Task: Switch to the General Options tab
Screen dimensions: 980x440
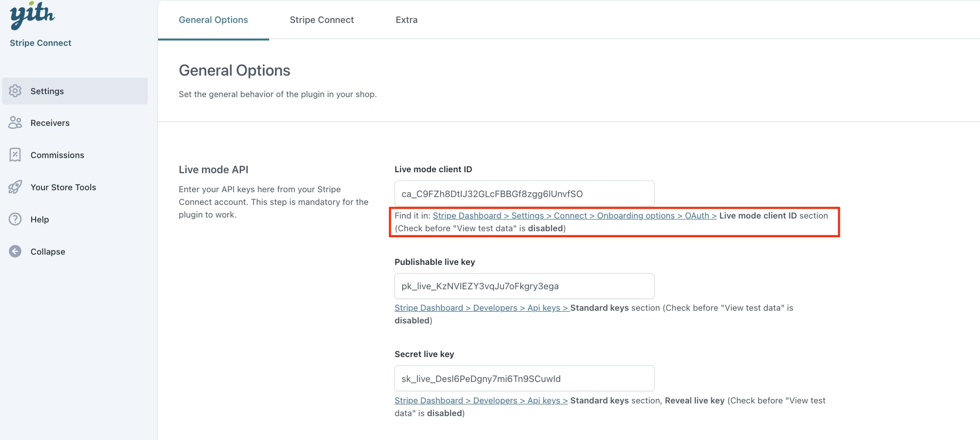Action: pyautogui.click(x=213, y=20)
